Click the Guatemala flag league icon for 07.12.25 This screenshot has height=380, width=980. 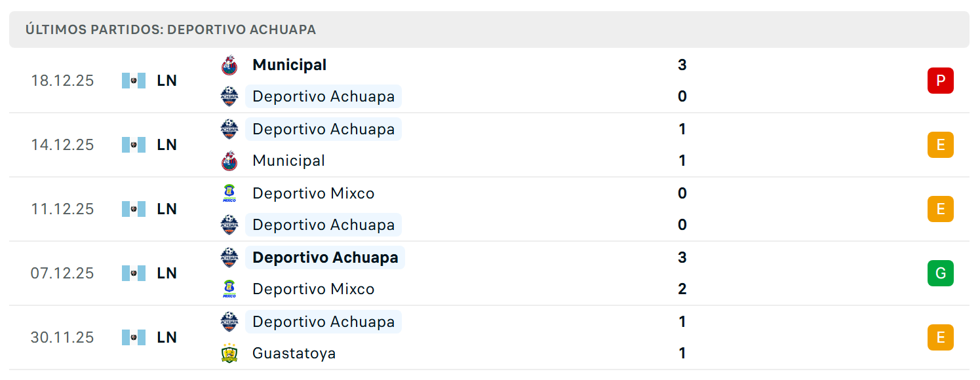[x=134, y=273]
